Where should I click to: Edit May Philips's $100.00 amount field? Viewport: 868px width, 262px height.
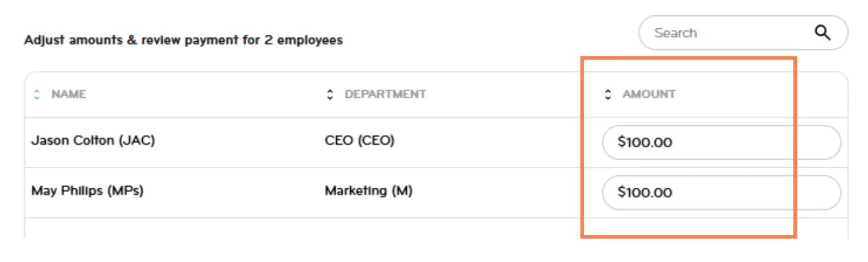coord(721,193)
